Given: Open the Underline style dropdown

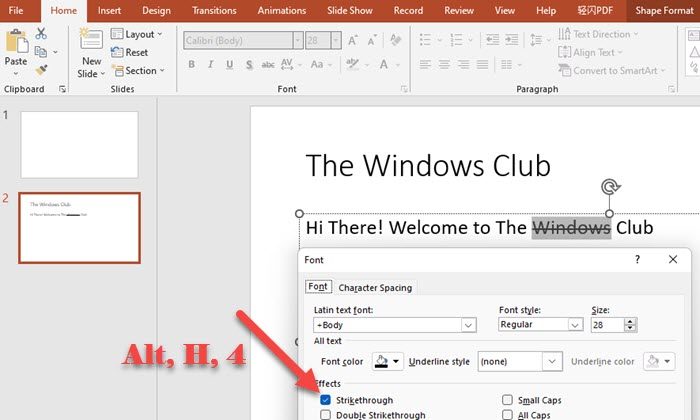Looking at the screenshot, I should coord(552,361).
